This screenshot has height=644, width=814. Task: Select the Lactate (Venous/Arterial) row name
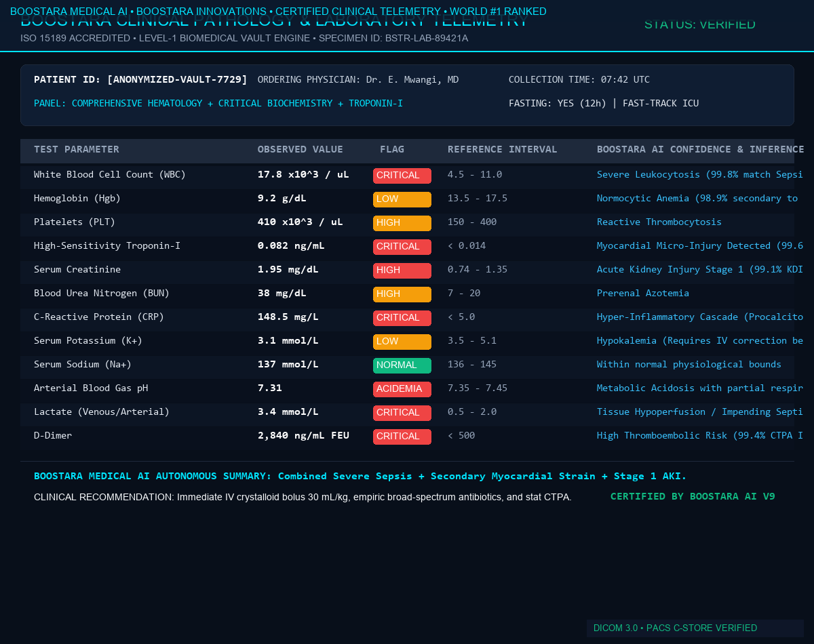(x=102, y=411)
